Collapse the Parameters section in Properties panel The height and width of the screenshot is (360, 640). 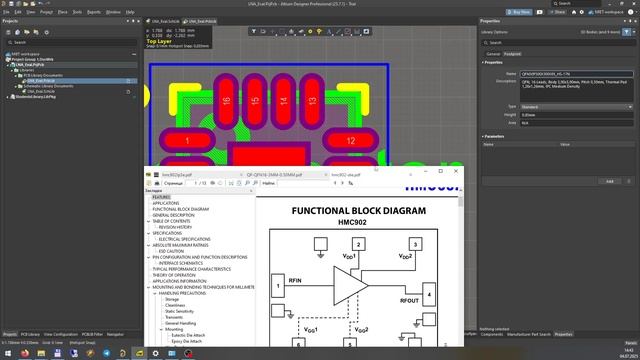[482, 136]
